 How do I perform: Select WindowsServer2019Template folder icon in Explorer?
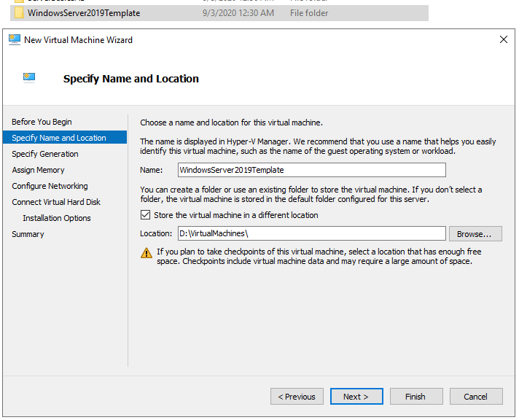click(19, 12)
